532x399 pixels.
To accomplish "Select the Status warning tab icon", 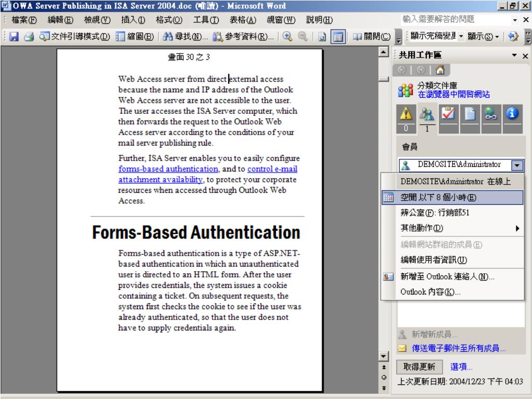I will coord(406,119).
